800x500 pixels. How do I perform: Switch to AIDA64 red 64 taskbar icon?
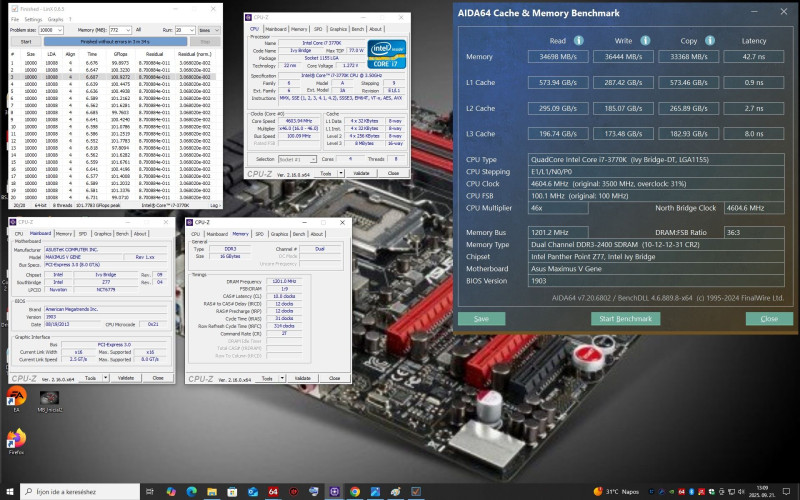[x=273, y=491]
